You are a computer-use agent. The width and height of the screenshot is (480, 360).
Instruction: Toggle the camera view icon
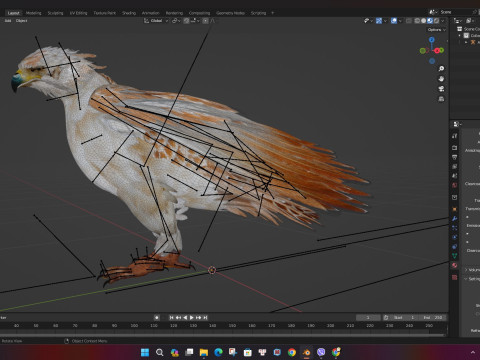click(x=441, y=89)
